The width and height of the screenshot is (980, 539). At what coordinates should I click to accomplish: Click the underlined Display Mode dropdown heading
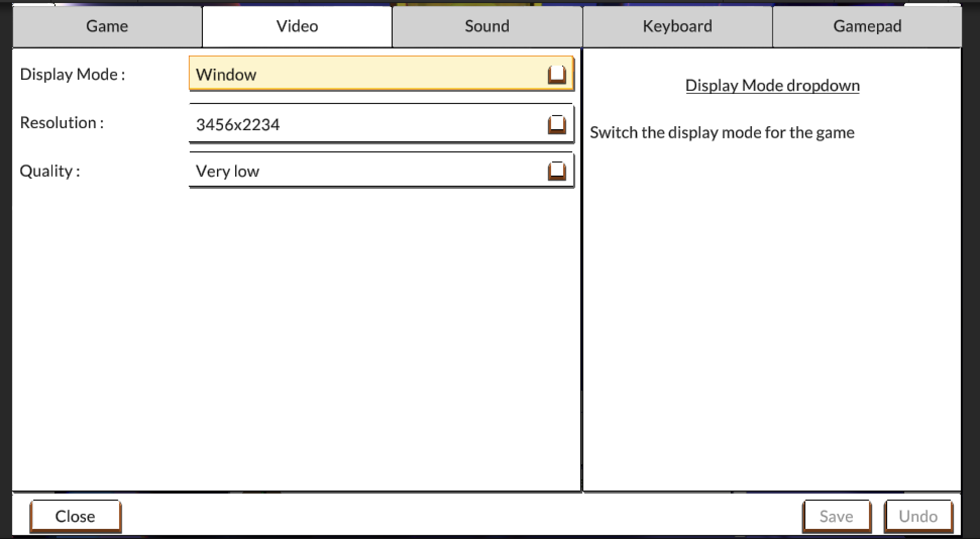772,85
